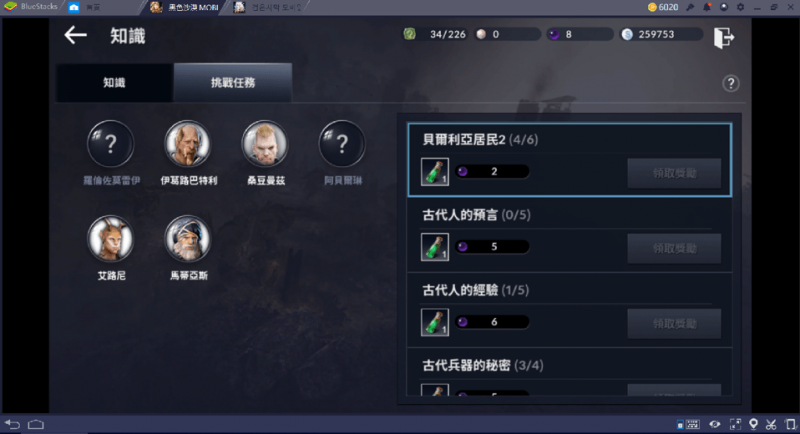The image size is (800, 434).
Task: Select the 伊葛路巴特利 character portrait
Action: [x=188, y=144]
